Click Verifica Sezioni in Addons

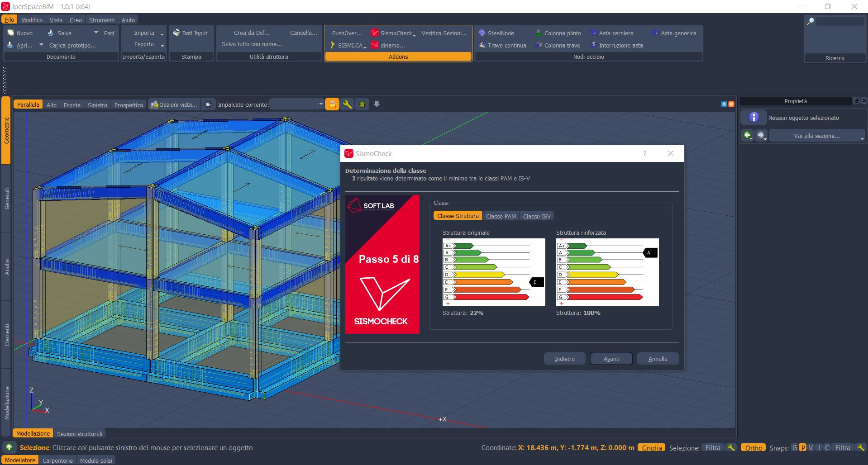(444, 33)
